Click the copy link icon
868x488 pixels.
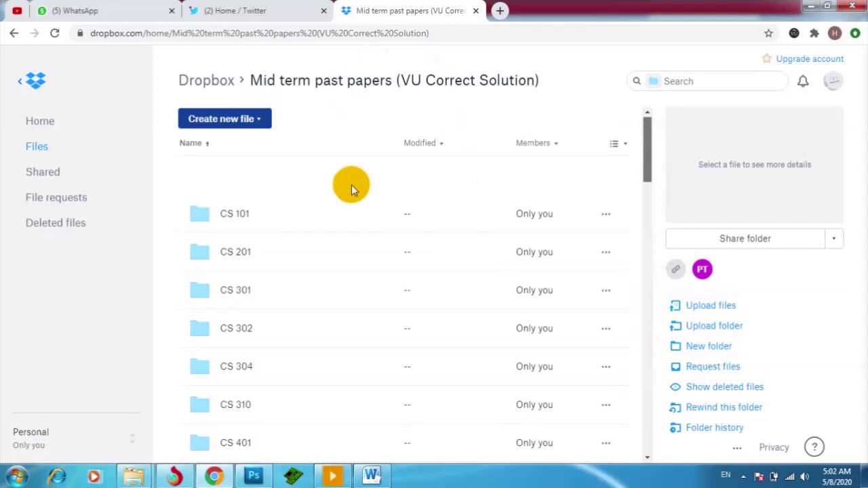[x=675, y=269]
